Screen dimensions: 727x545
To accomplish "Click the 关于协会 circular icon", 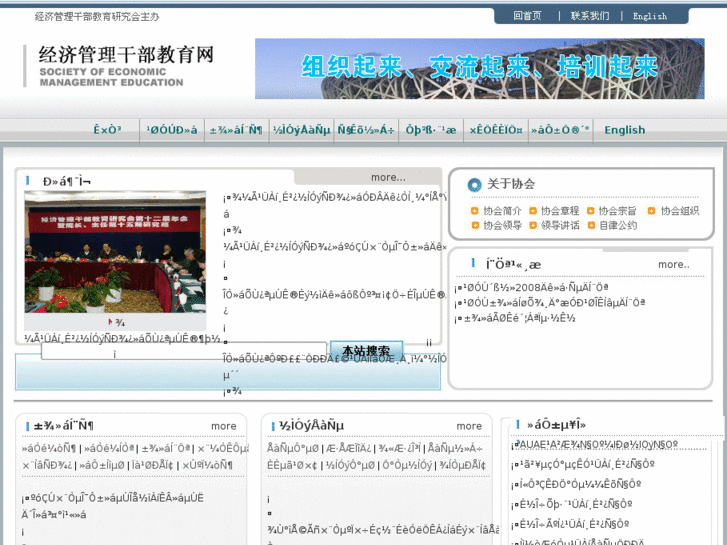I will [x=474, y=185].
